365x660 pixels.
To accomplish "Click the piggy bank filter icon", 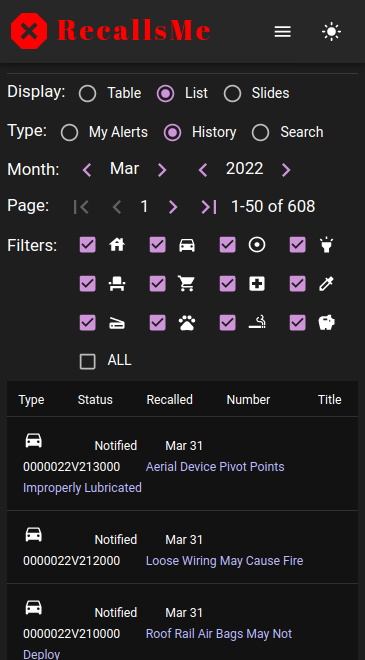I will pos(327,323).
